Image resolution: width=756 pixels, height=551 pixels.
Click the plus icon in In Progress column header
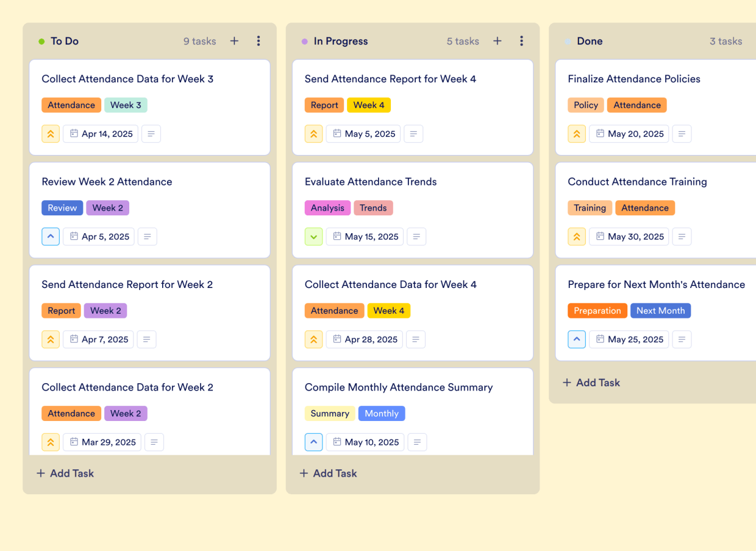(x=497, y=41)
